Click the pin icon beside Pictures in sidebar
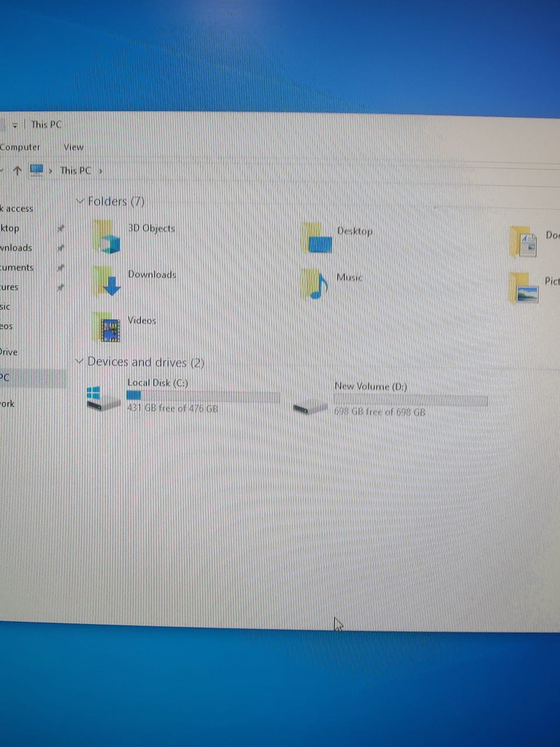560x747 pixels. coord(61,287)
